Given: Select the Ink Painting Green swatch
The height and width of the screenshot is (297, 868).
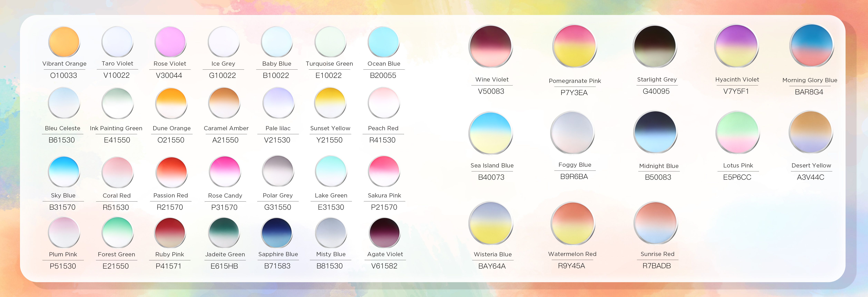Looking at the screenshot, I should [117, 103].
